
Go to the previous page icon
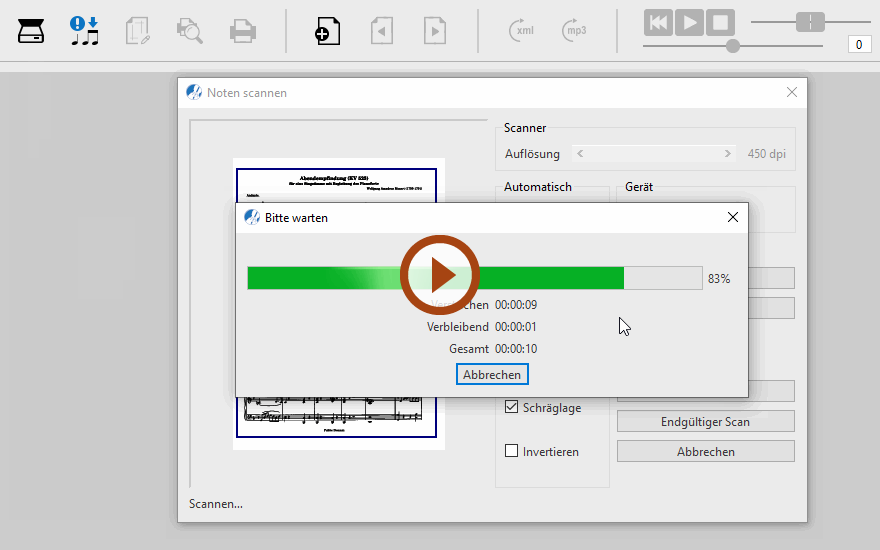(381, 31)
